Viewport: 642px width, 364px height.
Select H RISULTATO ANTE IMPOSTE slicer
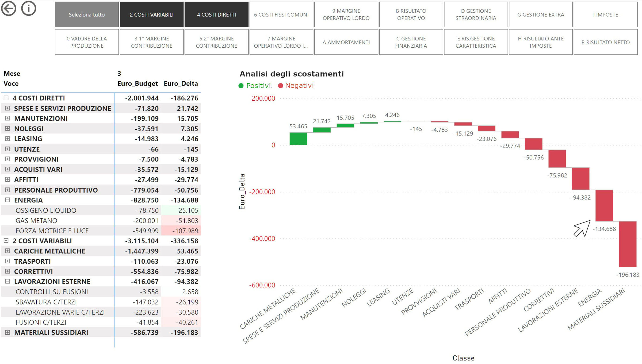pos(541,42)
